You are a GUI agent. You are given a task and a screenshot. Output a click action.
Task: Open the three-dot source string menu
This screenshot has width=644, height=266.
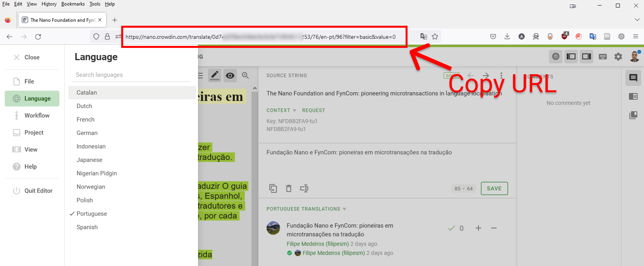click(501, 75)
